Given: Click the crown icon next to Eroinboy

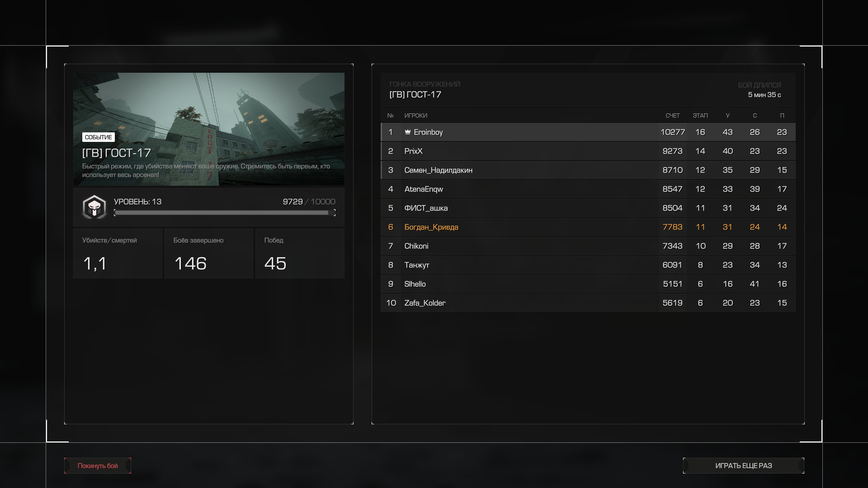Looking at the screenshot, I should (407, 132).
